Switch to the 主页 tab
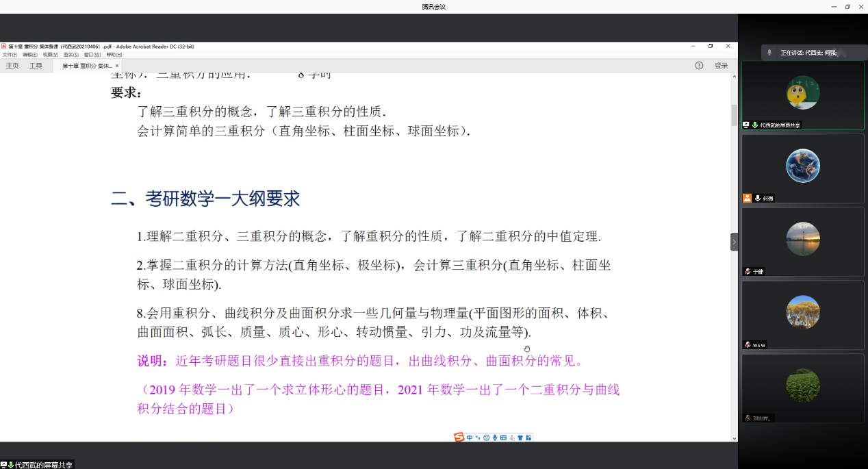This screenshot has height=469, width=868. 12,66
